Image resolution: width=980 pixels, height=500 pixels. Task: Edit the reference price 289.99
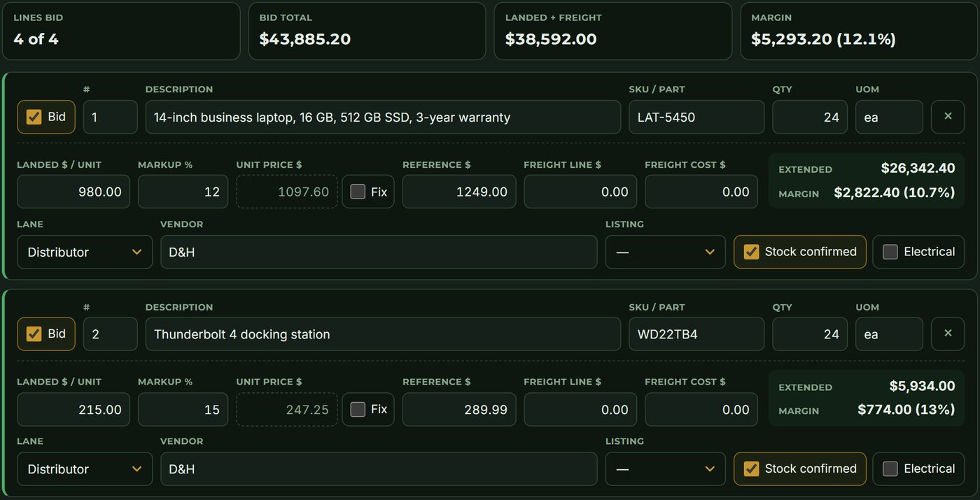(x=459, y=409)
